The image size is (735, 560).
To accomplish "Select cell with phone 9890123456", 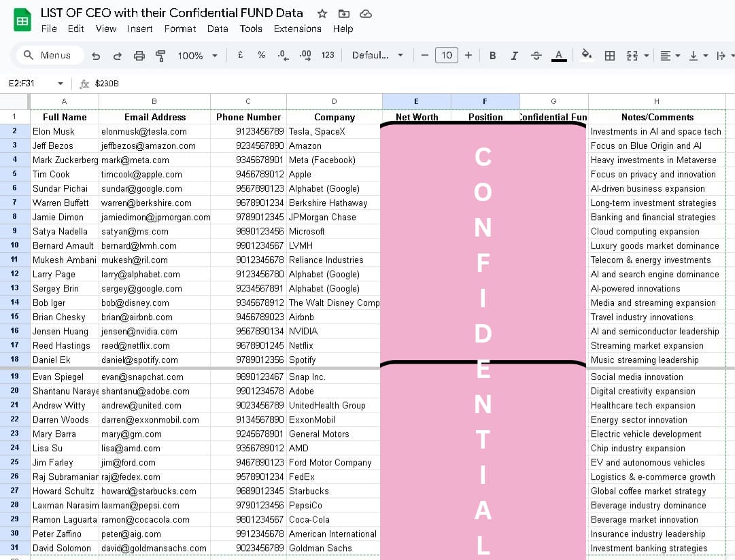I will (x=248, y=232).
